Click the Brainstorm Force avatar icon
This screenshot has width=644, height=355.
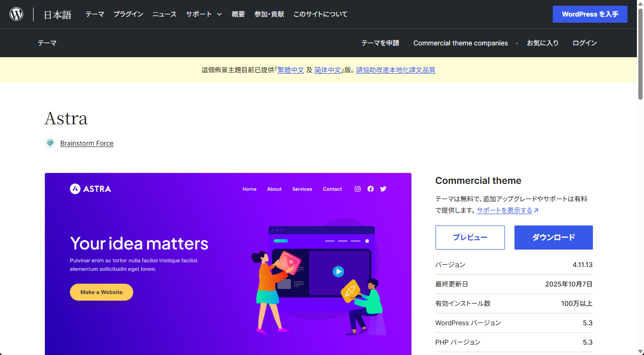pos(50,143)
